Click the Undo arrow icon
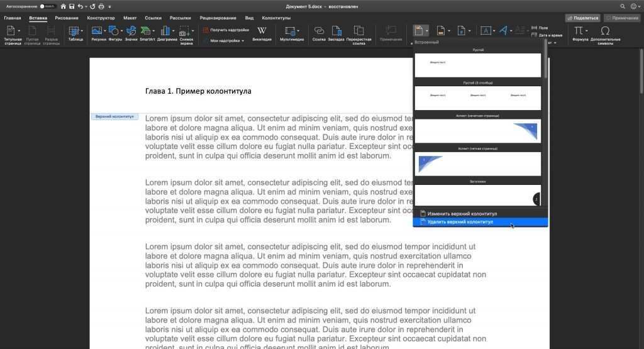This screenshot has width=644, height=349. [x=80, y=6]
